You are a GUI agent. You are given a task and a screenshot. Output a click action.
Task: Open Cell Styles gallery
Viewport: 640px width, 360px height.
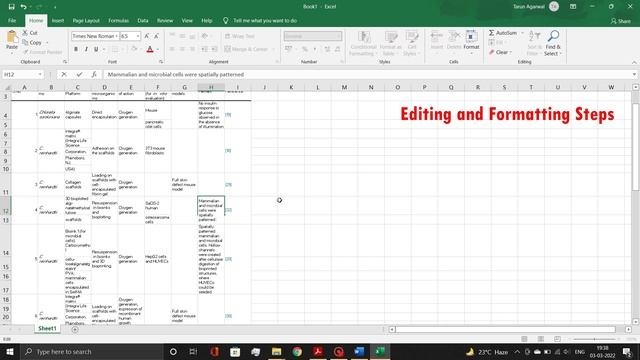(411, 43)
